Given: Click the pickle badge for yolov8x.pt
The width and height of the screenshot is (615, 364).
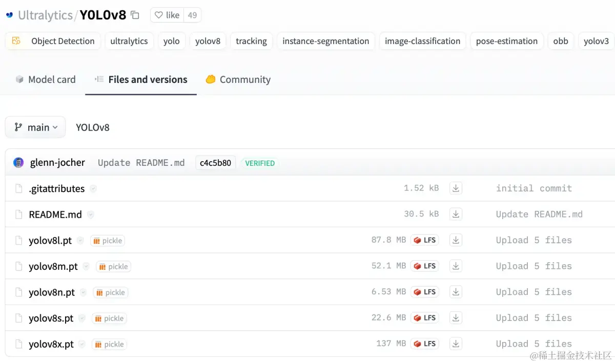Looking at the screenshot, I should click(x=109, y=345).
